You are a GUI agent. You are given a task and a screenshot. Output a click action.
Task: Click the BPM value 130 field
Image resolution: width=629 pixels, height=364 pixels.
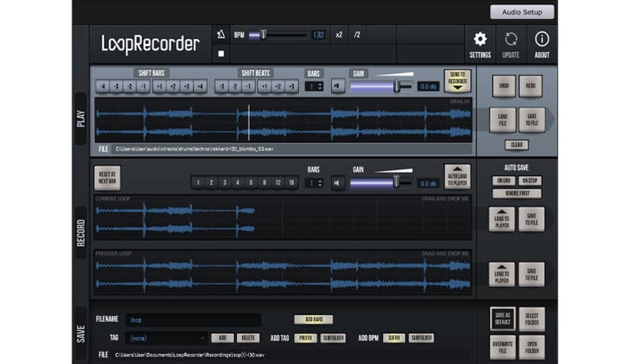pyautogui.click(x=318, y=35)
